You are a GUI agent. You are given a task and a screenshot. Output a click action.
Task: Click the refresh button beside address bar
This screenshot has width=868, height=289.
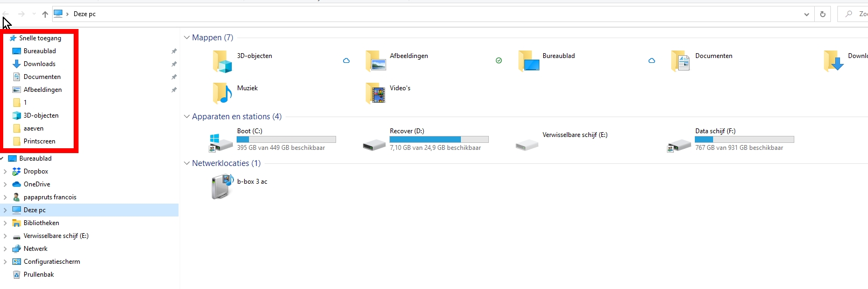pyautogui.click(x=822, y=15)
